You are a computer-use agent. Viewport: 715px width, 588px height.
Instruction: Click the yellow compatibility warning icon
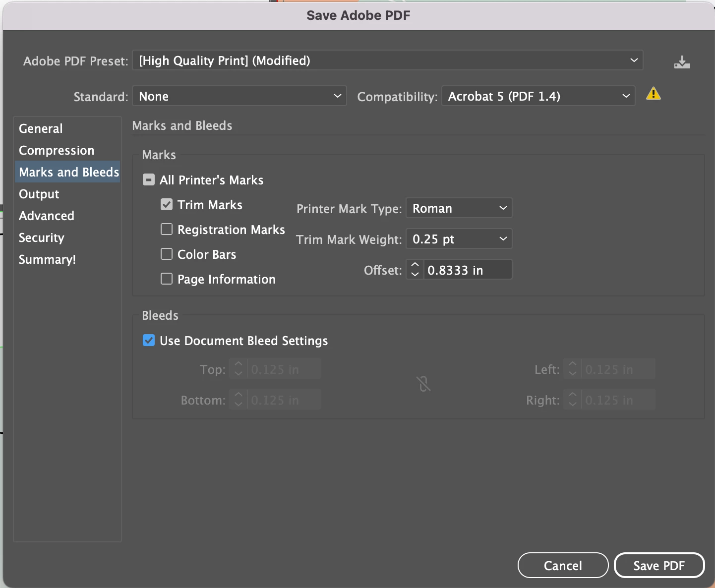pos(654,94)
